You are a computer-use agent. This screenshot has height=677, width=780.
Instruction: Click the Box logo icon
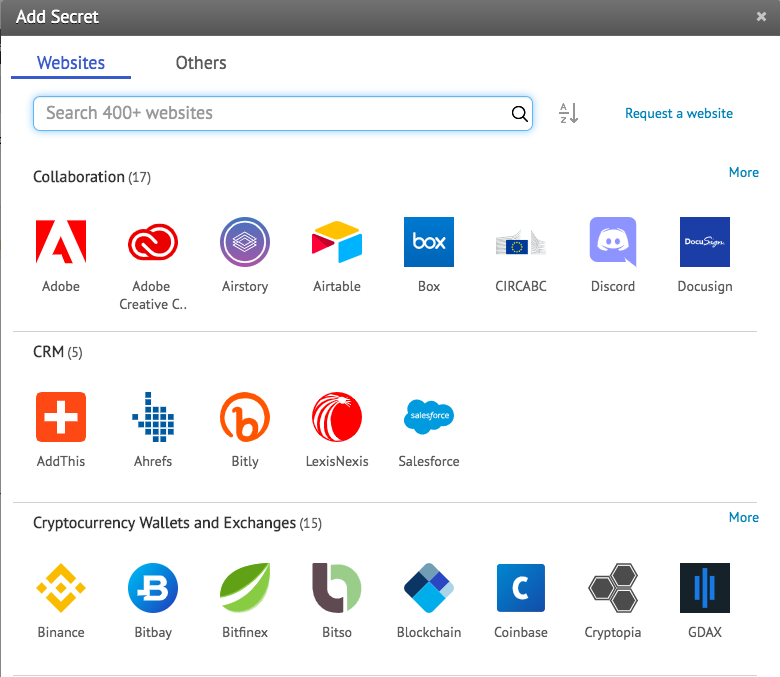[x=429, y=242]
